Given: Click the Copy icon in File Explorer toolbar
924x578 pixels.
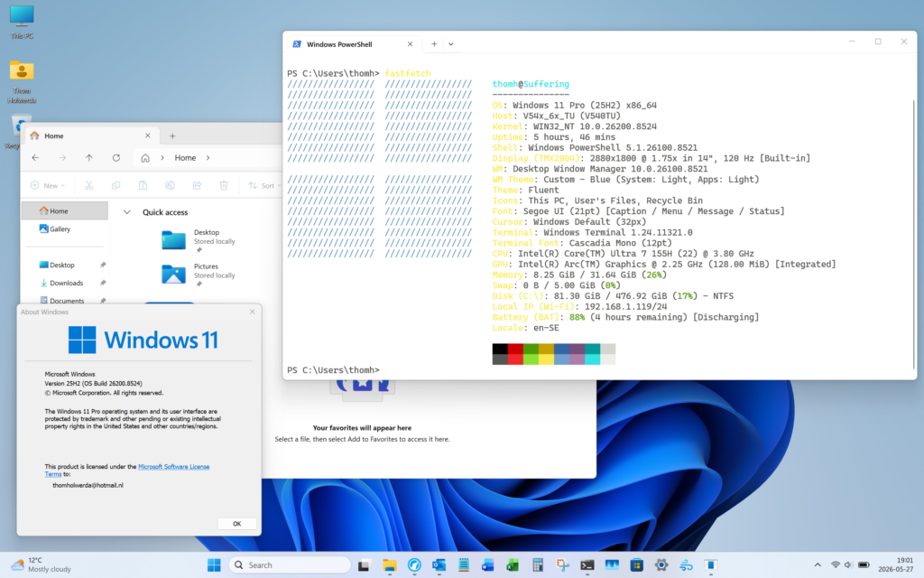Looking at the screenshot, I should [x=116, y=185].
